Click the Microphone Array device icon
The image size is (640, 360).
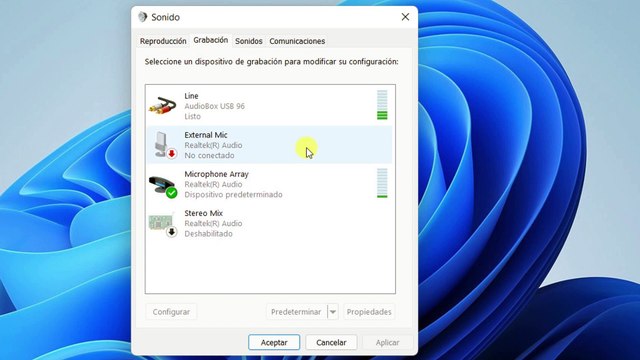tap(163, 186)
